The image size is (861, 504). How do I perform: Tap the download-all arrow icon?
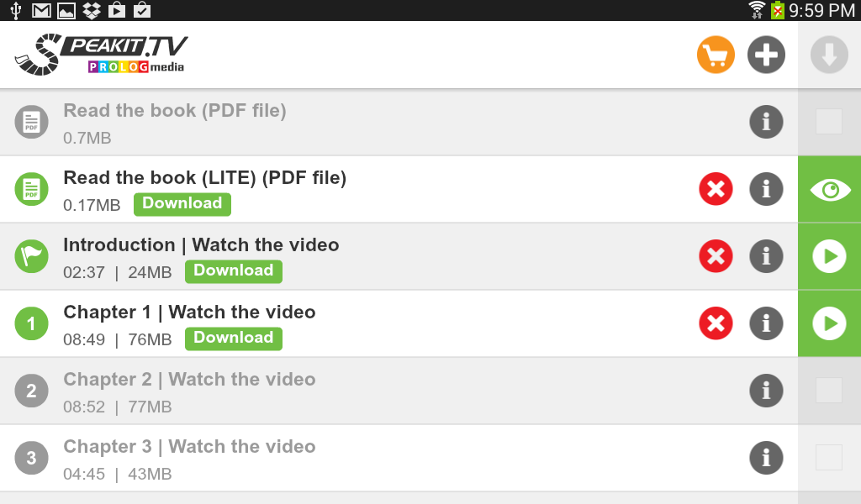[x=829, y=55]
